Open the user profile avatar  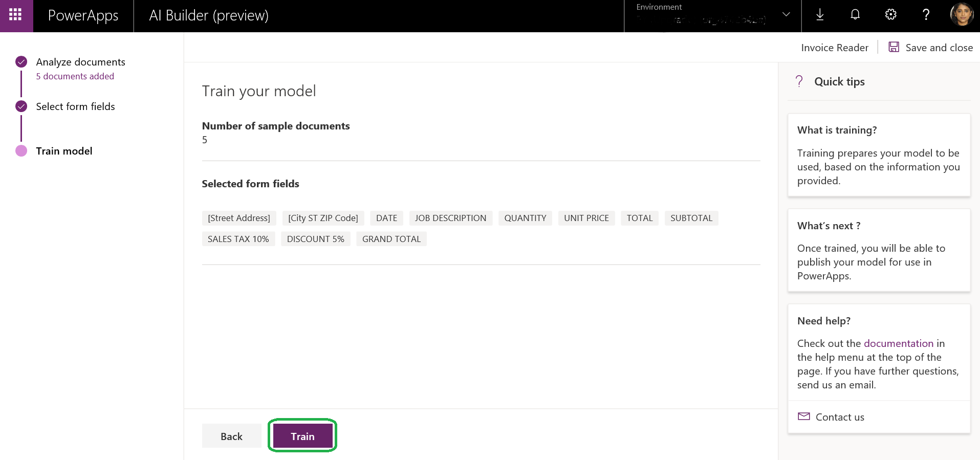click(x=961, y=15)
